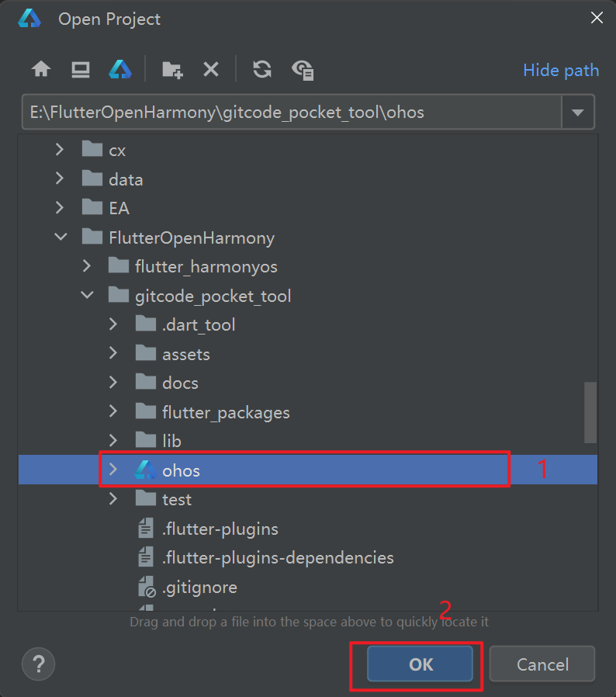Click the .gitignore file icon
Viewport: 616px width, 697px height.
(147, 587)
